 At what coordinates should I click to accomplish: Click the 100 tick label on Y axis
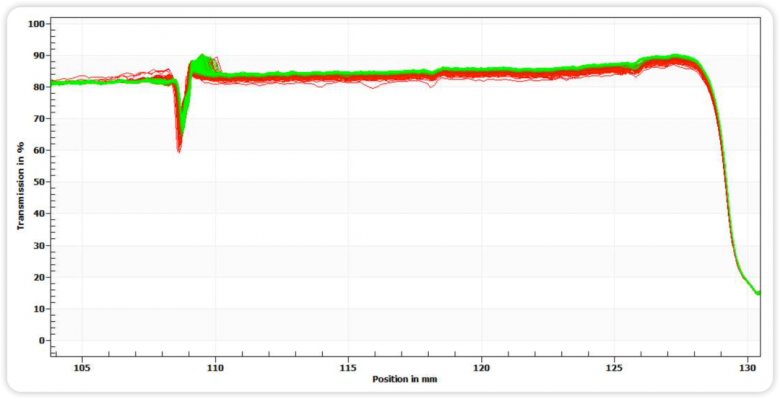click(40, 24)
